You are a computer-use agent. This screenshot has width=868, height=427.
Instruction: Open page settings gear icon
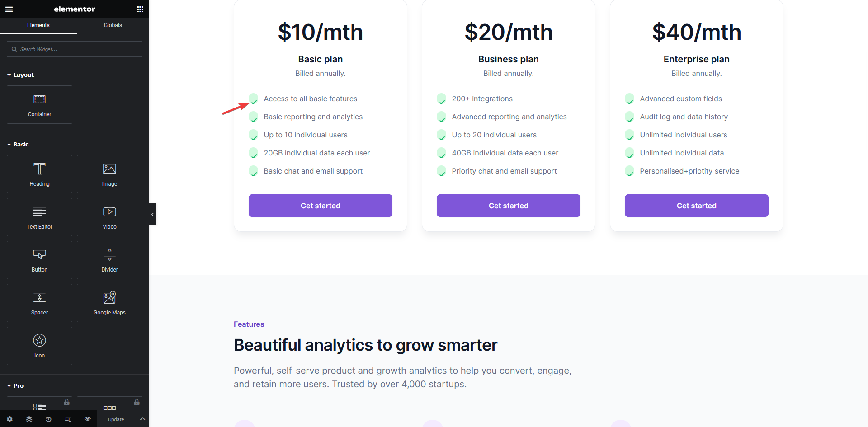9,419
